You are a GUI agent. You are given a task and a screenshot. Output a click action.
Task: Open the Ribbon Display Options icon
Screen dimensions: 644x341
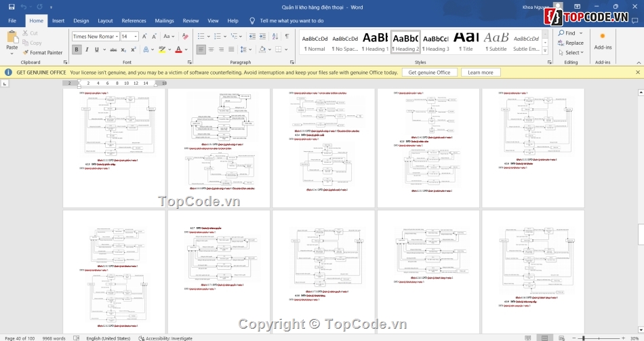click(578, 7)
